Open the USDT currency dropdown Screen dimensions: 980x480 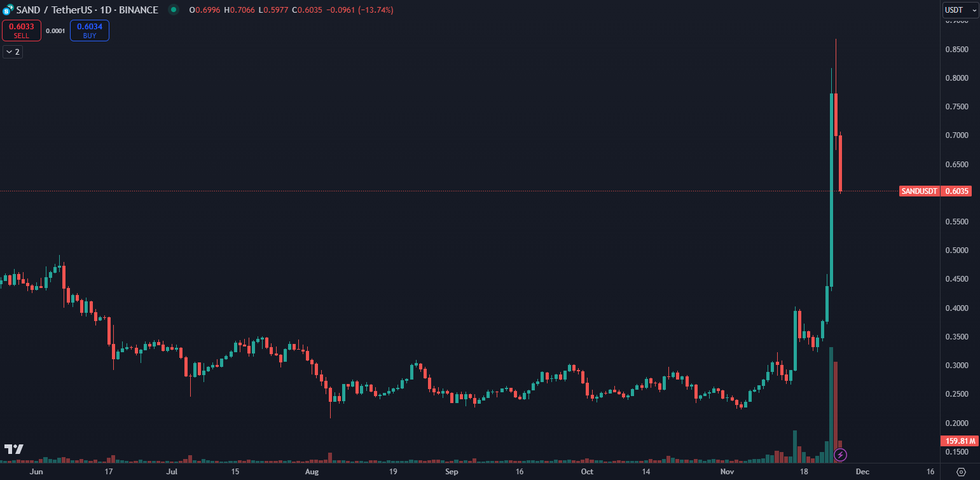tap(960, 10)
